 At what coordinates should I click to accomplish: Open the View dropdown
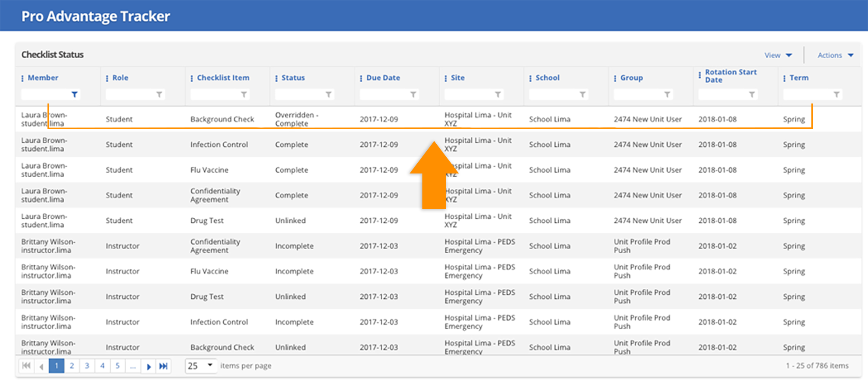pos(778,55)
